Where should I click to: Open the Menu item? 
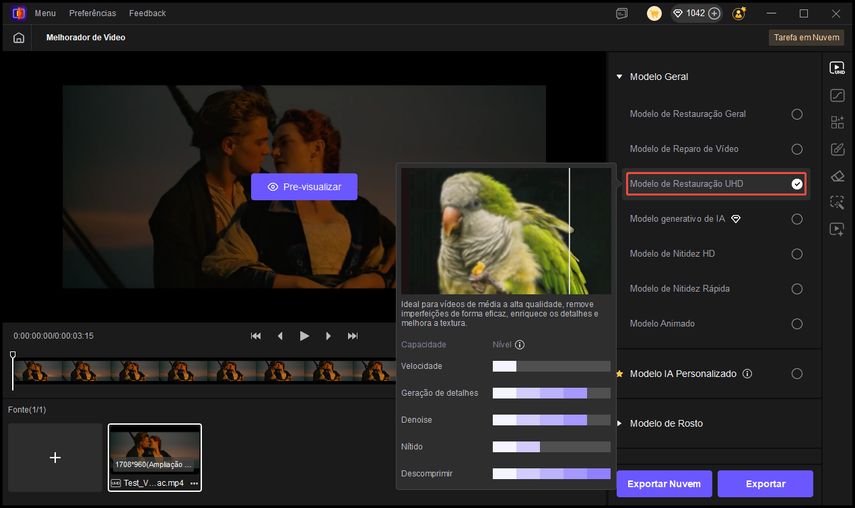45,13
